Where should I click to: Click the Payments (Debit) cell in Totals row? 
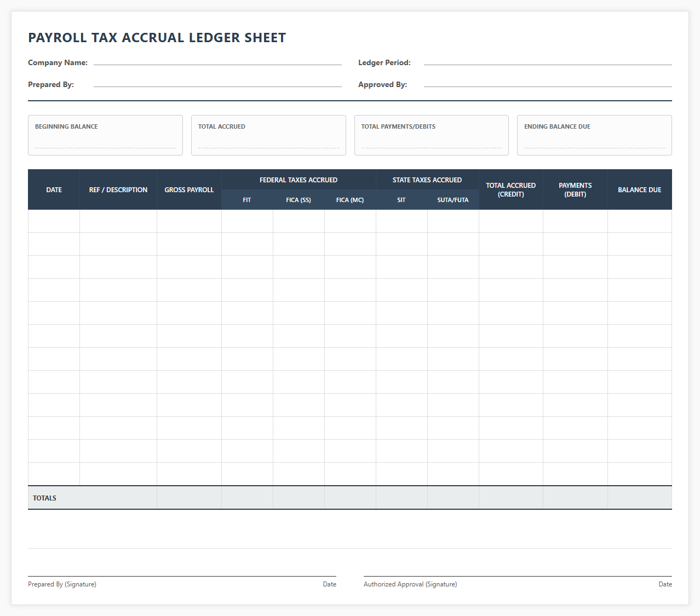(x=575, y=498)
